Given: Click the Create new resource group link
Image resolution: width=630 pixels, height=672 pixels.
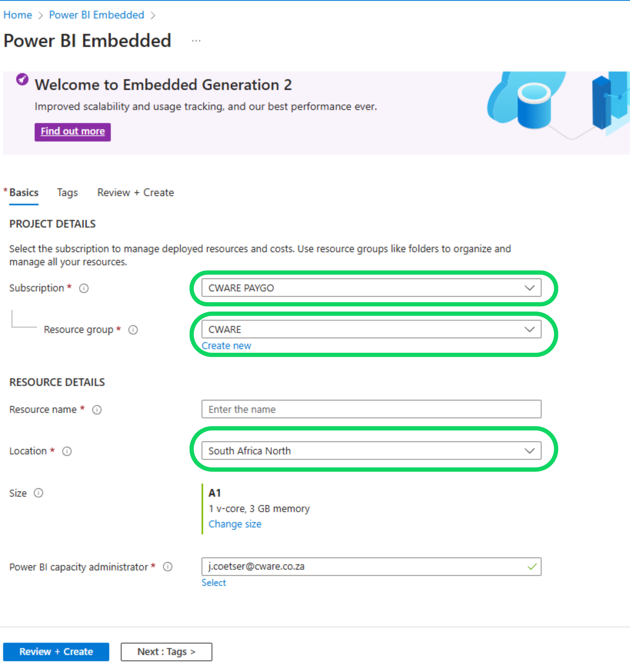Looking at the screenshot, I should tap(226, 346).
